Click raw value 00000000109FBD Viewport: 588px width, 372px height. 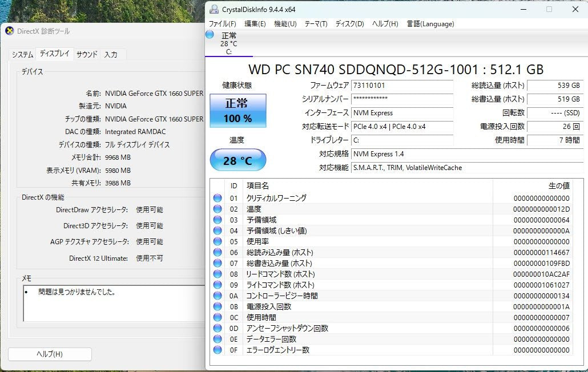click(x=541, y=264)
